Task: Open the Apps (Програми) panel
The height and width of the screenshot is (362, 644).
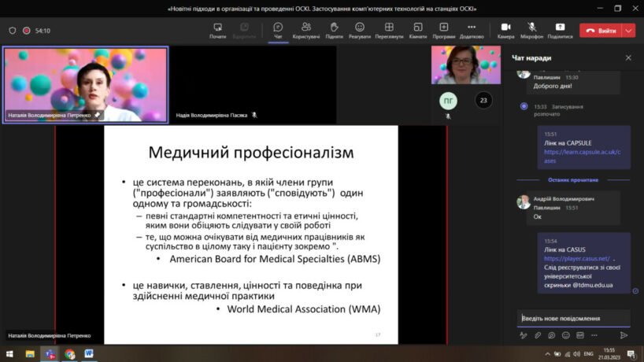Action: click(x=443, y=30)
